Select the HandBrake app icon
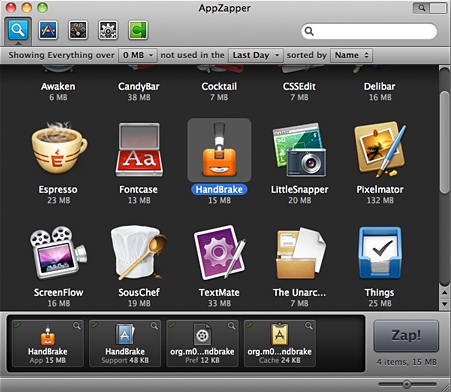The image size is (451, 392). (x=219, y=149)
